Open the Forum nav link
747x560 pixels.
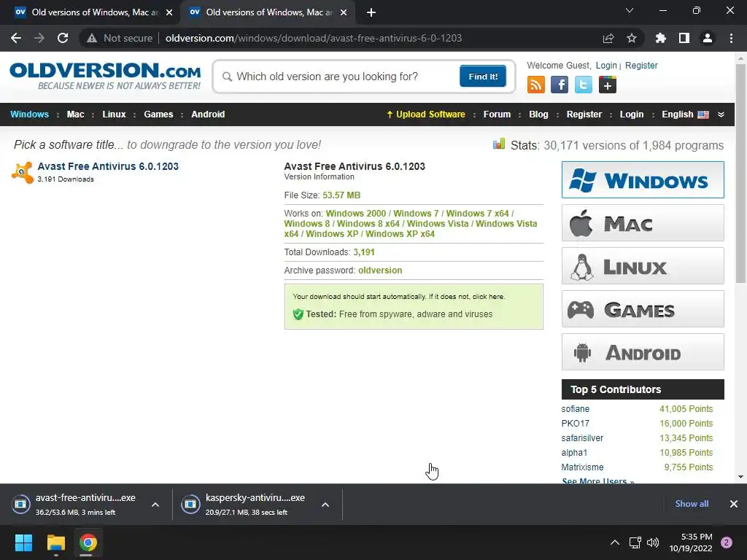[x=497, y=114]
